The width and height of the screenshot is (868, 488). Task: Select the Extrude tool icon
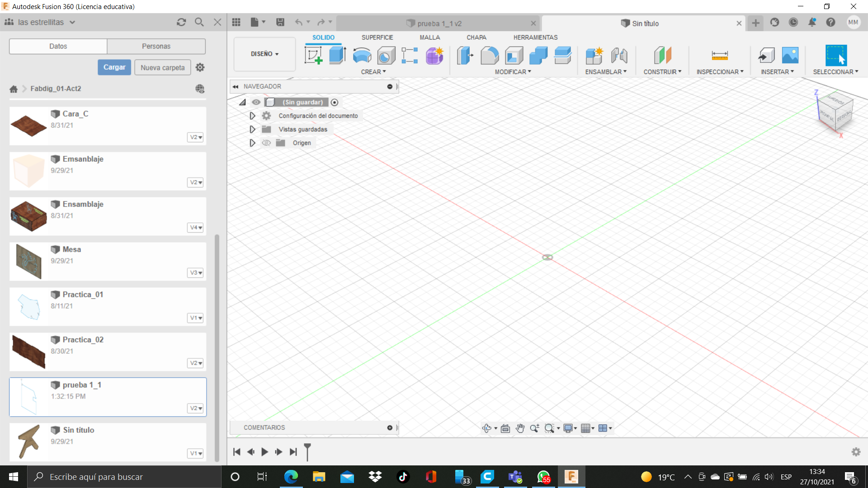[337, 56]
